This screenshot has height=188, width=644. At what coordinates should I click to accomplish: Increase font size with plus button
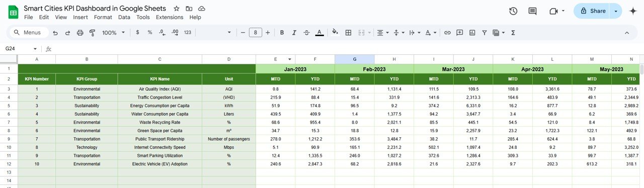pyautogui.click(x=268, y=33)
